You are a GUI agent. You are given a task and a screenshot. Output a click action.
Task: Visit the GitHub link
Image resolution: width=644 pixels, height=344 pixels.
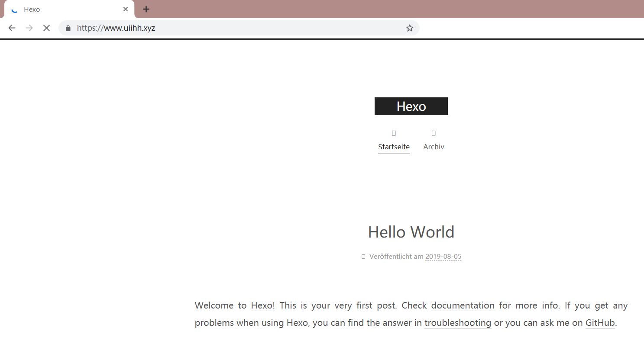pos(600,323)
